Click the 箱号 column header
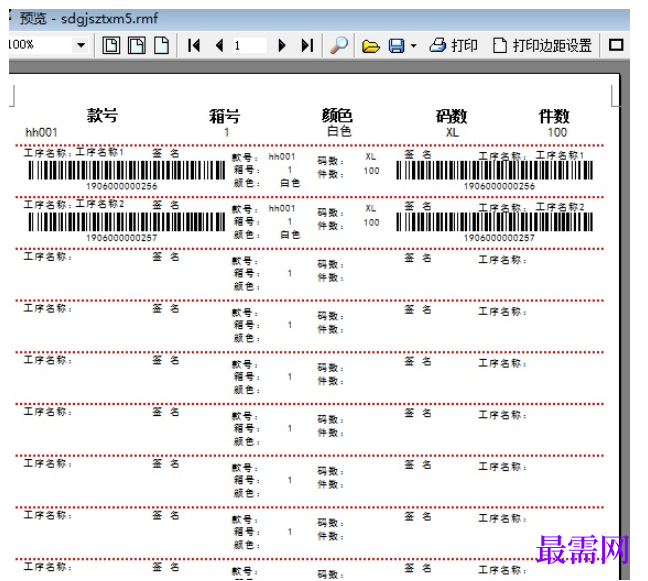648x581 pixels. (x=224, y=116)
